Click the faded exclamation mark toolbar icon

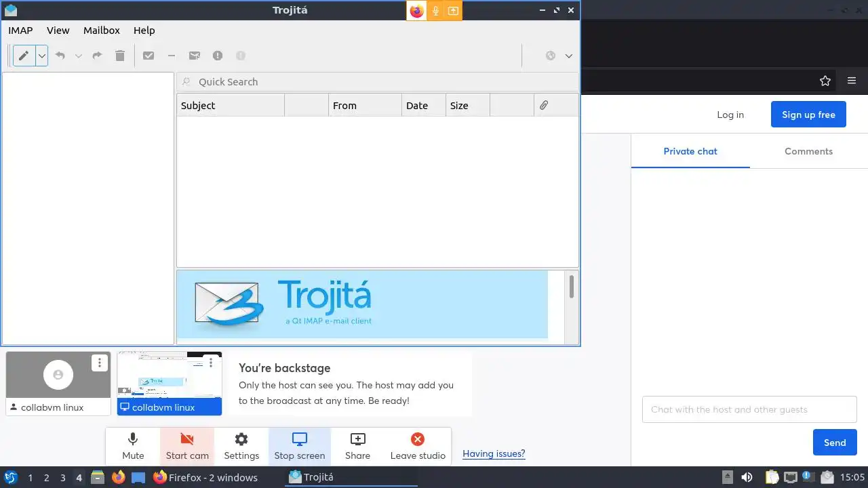pos(241,56)
